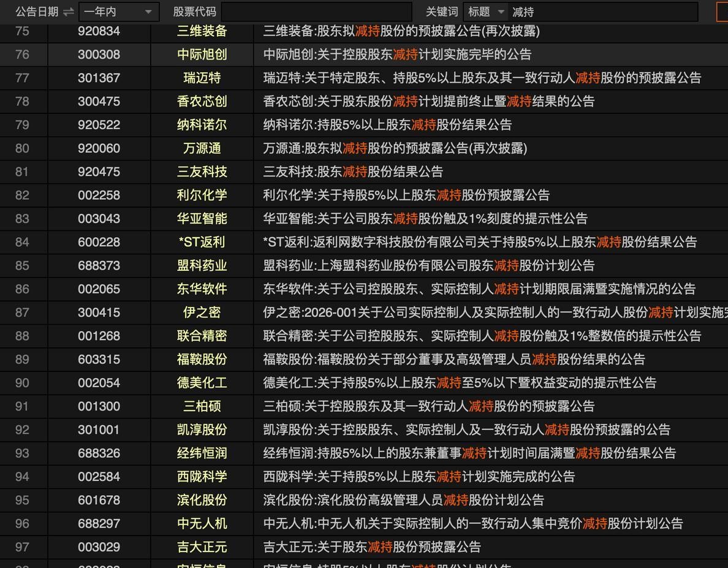
Task: Click stock code 301001
Action: (x=99, y=430)
